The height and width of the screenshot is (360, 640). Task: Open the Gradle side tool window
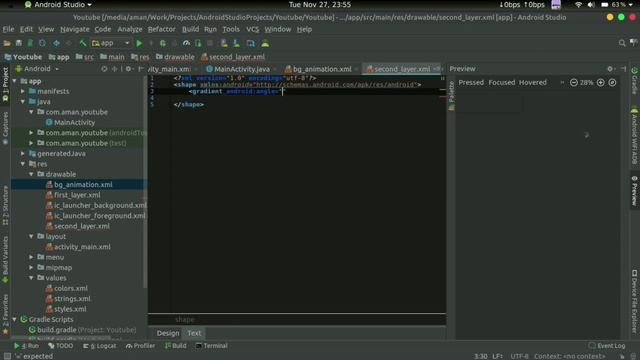point(635,80)
